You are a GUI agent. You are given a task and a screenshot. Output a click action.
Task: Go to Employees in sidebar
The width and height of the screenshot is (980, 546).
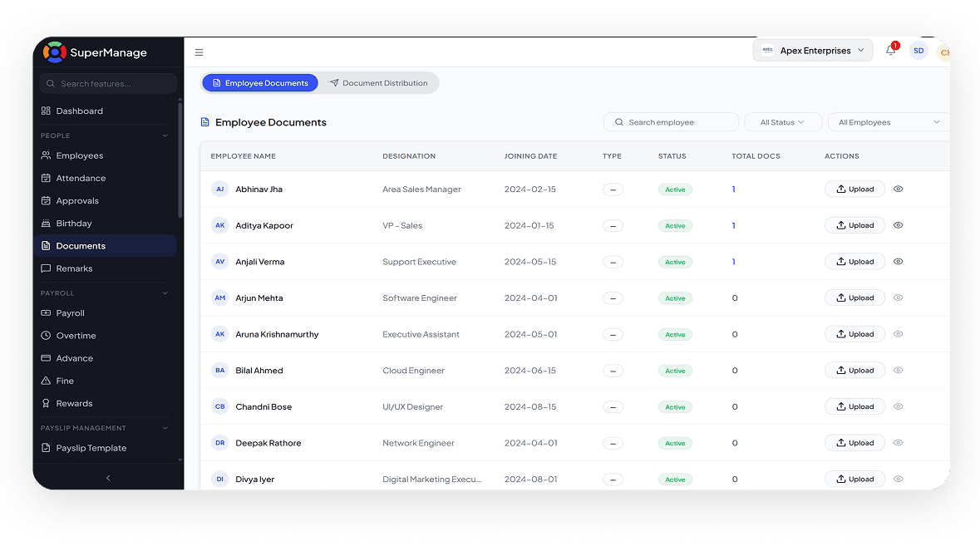(x=105, y=155)
